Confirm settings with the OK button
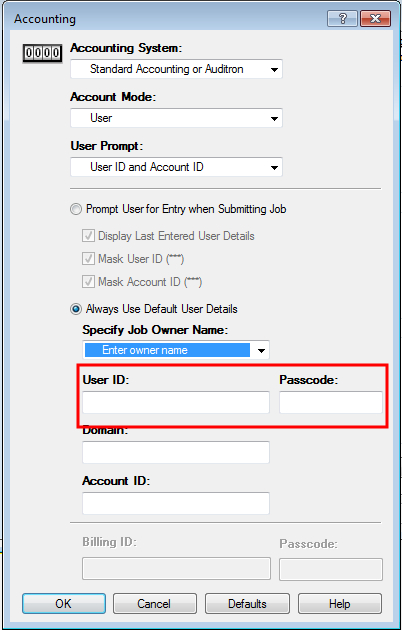The width and height of the screenshot is (402, 630). coord(64,603)
